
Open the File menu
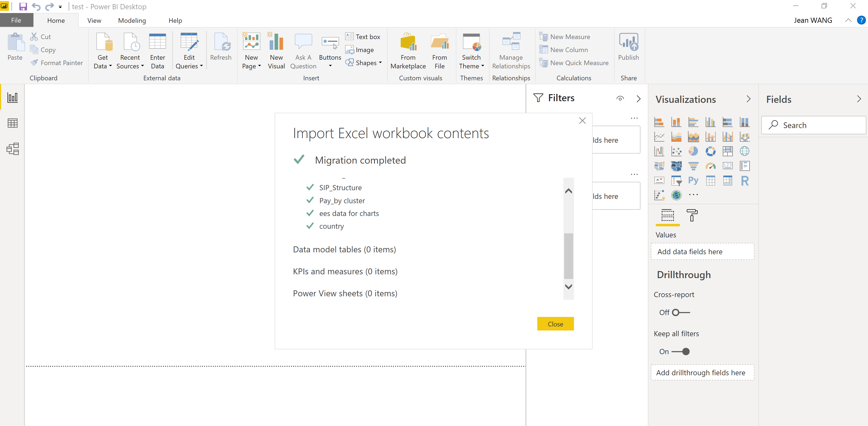tap(16, 20)
